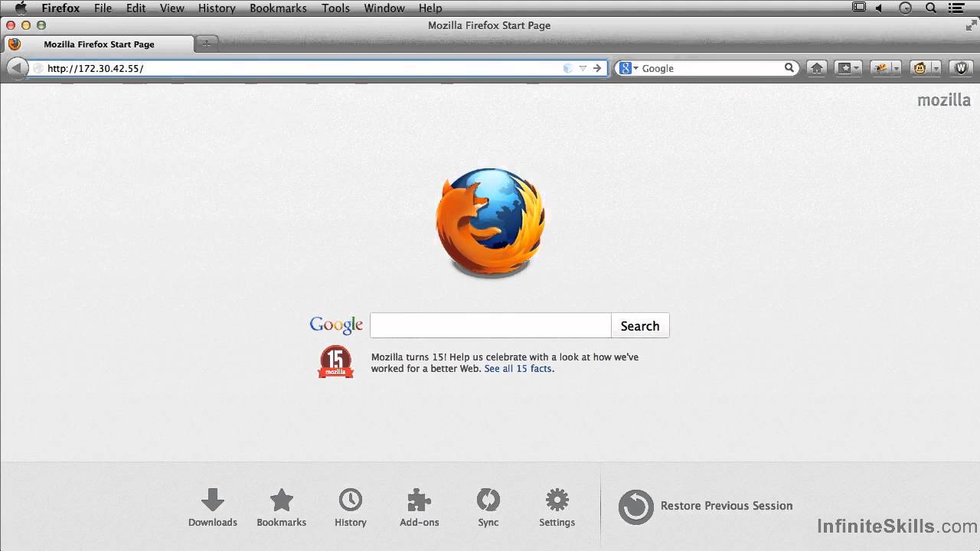Click the full screen arrows icon
980x551 pixels.
point(970,25)
